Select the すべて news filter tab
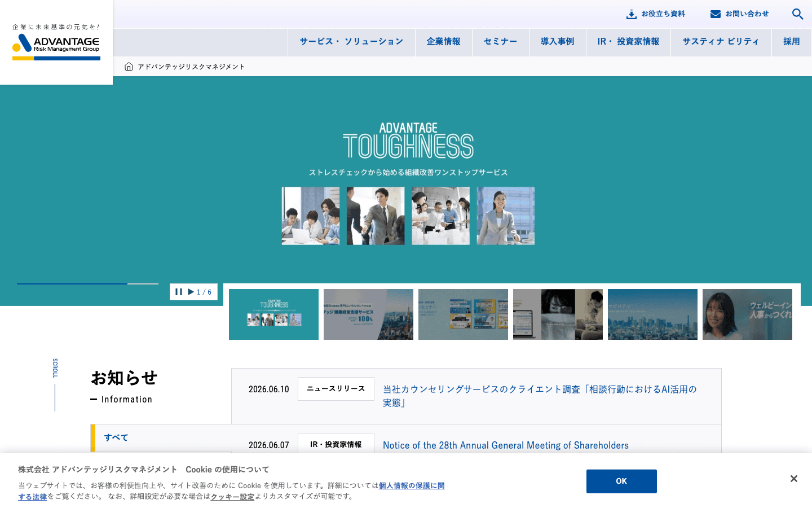Screen dimensions: 812x508 tap(161, 438)
